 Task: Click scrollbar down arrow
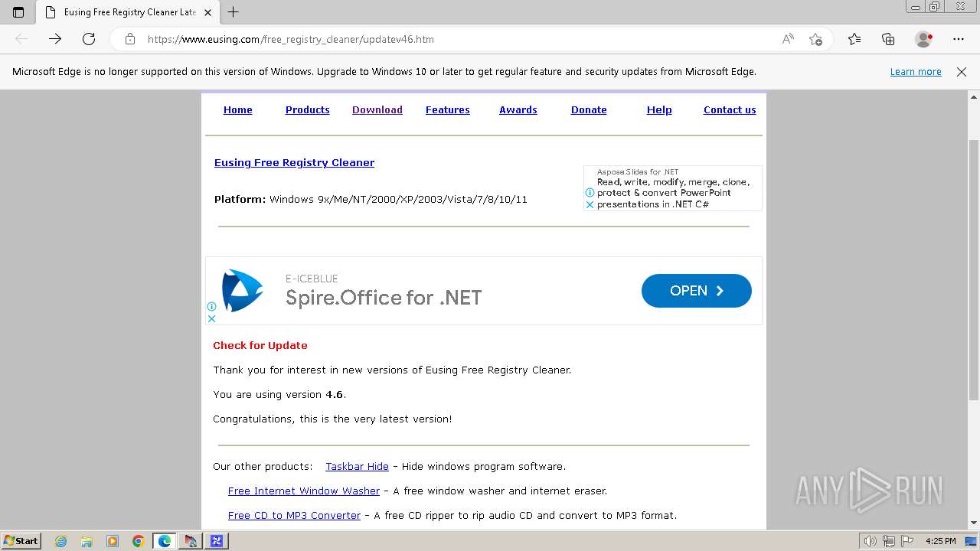[974, 523]
